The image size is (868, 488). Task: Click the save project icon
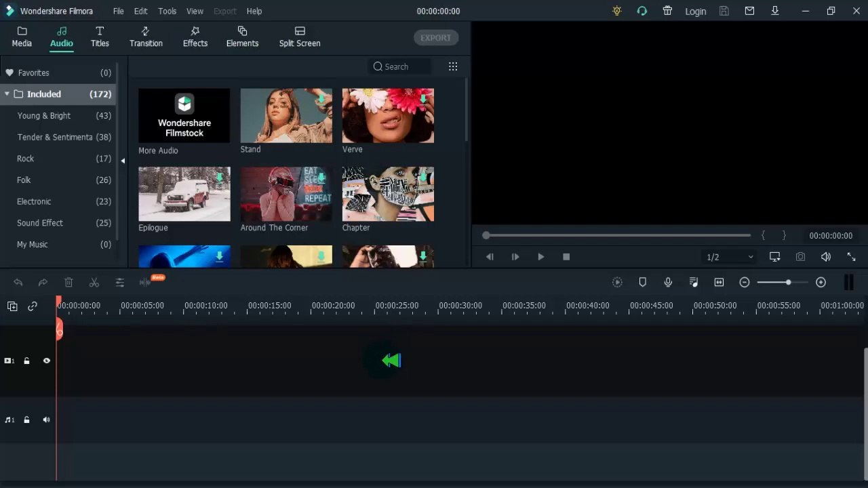(724, 11)
